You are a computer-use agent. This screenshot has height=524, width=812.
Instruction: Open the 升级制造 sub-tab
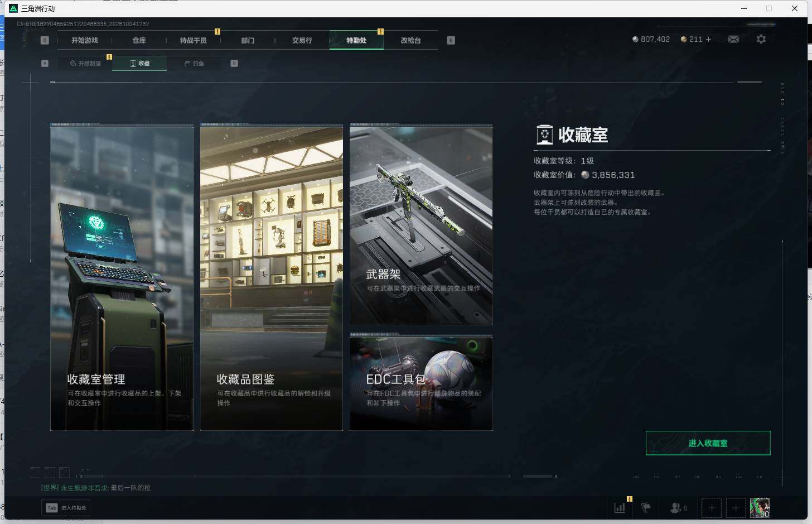coord(85,63)
